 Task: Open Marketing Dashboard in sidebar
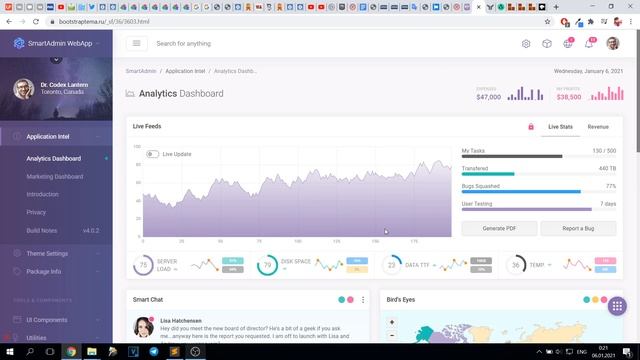56,177
